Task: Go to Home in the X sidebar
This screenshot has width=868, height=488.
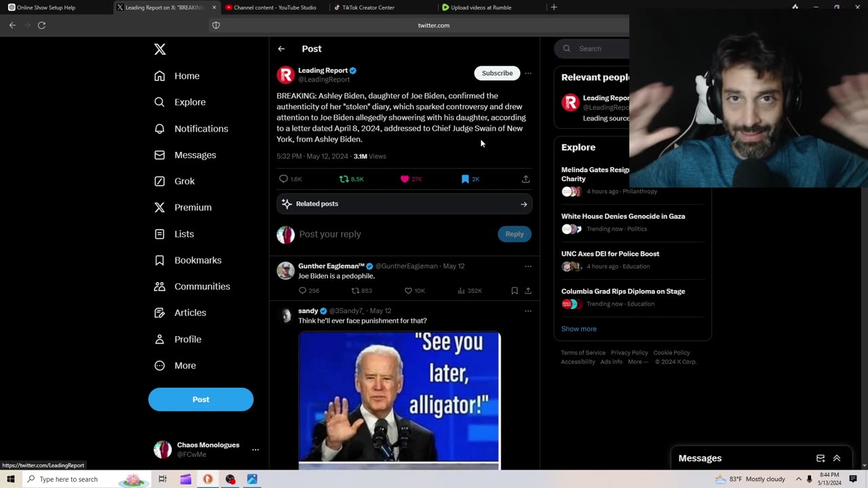Action: [177, 76]
